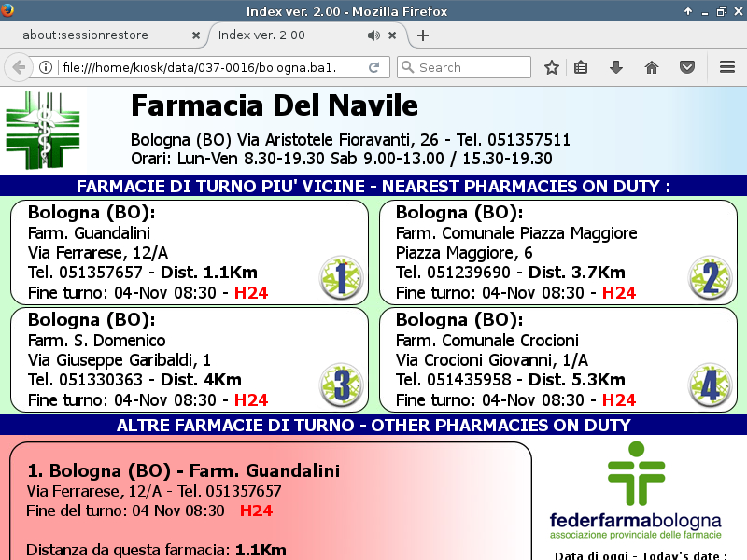Screen dimensions: 747x560
Task: Bookmark this page with the star icon
Action: pos(552,67)
